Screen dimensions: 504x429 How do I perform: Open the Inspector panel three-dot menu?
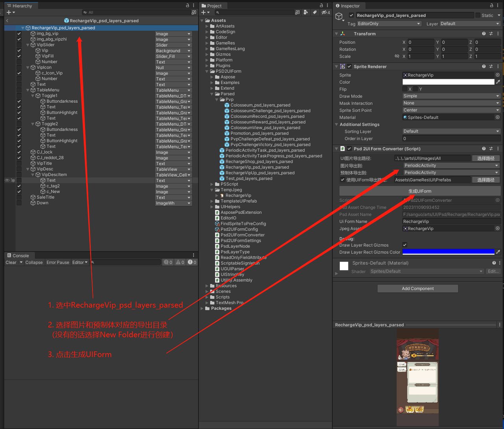pos(498,6)
